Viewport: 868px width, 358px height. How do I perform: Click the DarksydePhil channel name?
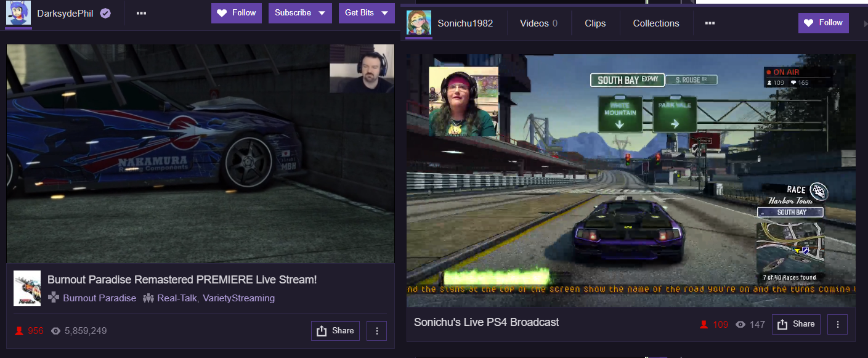[x=65, y=13]
